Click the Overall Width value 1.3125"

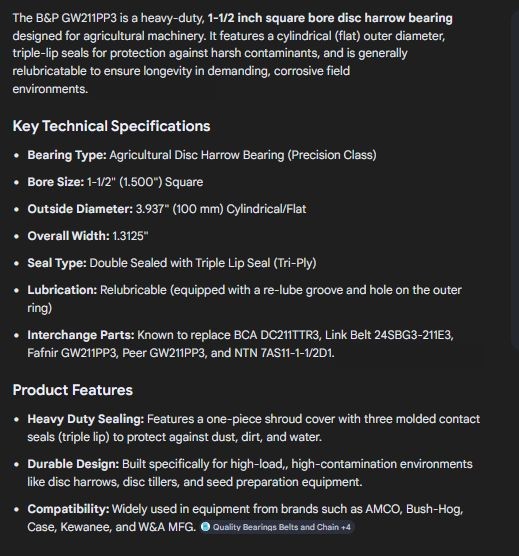[130, 236]
